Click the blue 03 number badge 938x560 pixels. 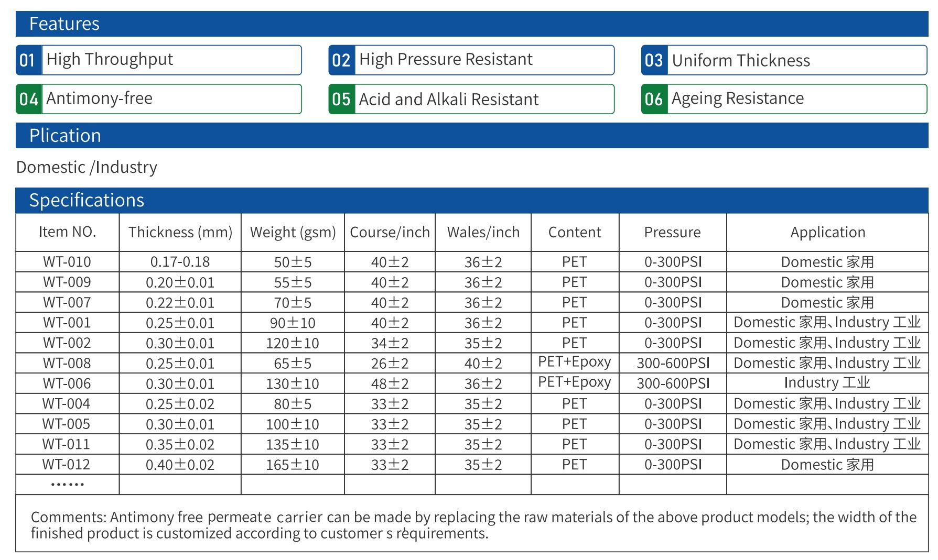pos(654,60)
